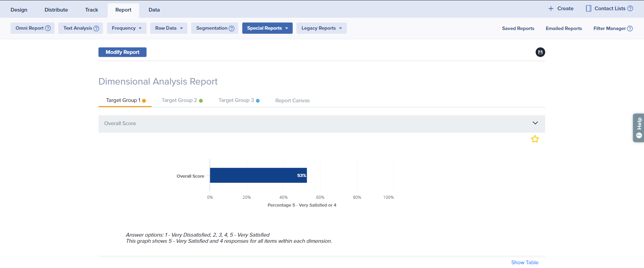Click the Contact Lists notebook icon
Screen dimensions: 644x268
[588, 9]
